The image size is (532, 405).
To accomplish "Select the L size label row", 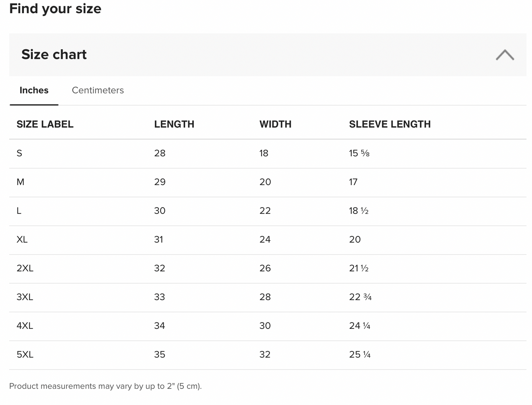I will [x=19, y=211].
